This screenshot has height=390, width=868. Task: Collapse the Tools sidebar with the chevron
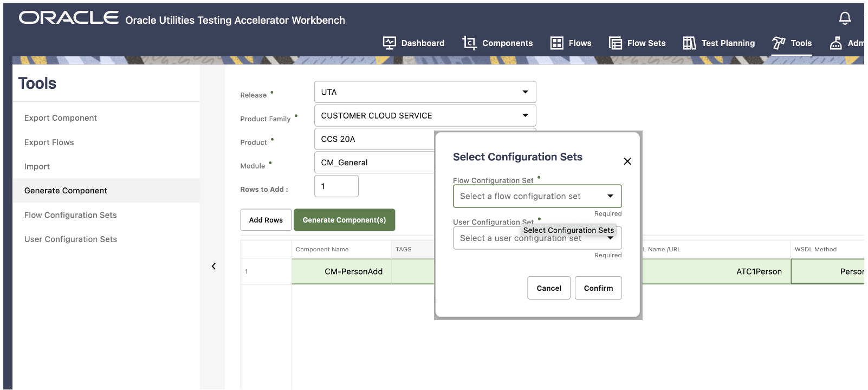point(213,266)
